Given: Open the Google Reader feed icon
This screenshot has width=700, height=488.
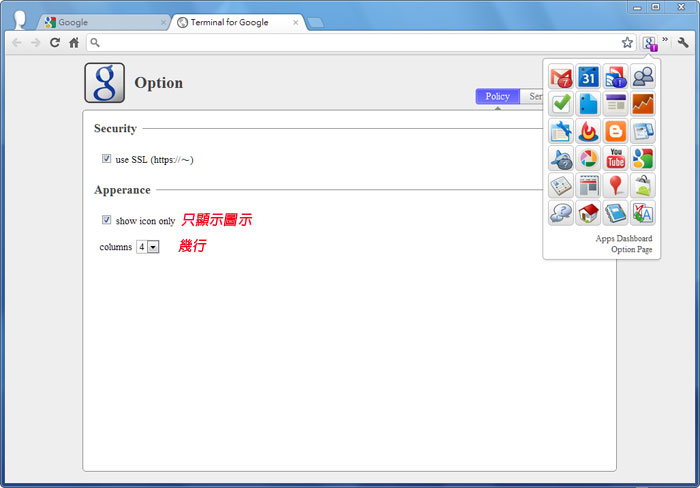Looking at the screenshot, I should (x=616, y=77).
